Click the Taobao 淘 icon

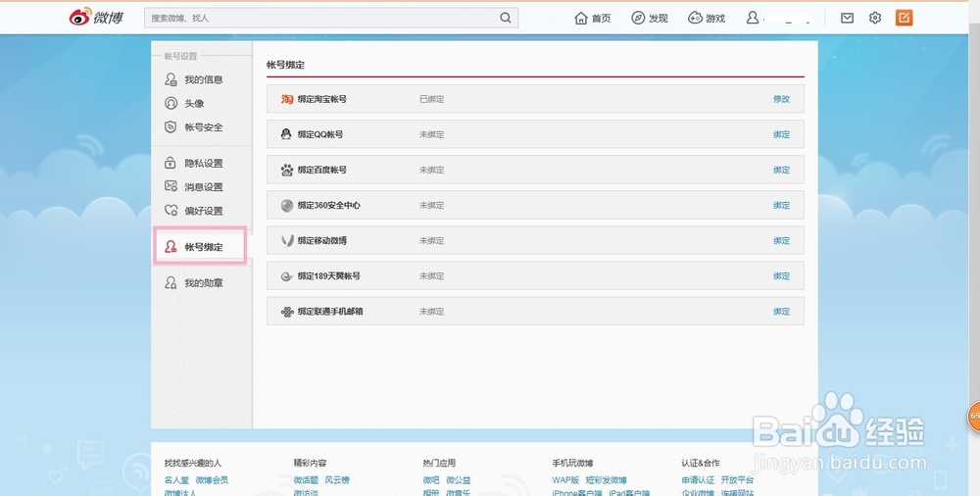click(287, 99)
